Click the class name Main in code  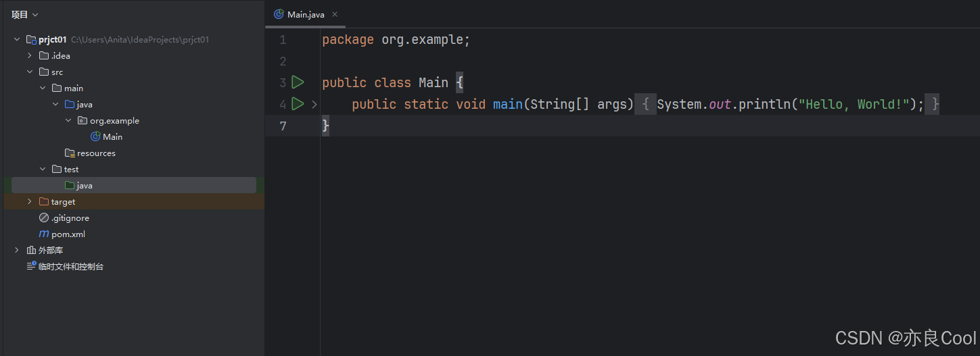click(x=434, y=82)
